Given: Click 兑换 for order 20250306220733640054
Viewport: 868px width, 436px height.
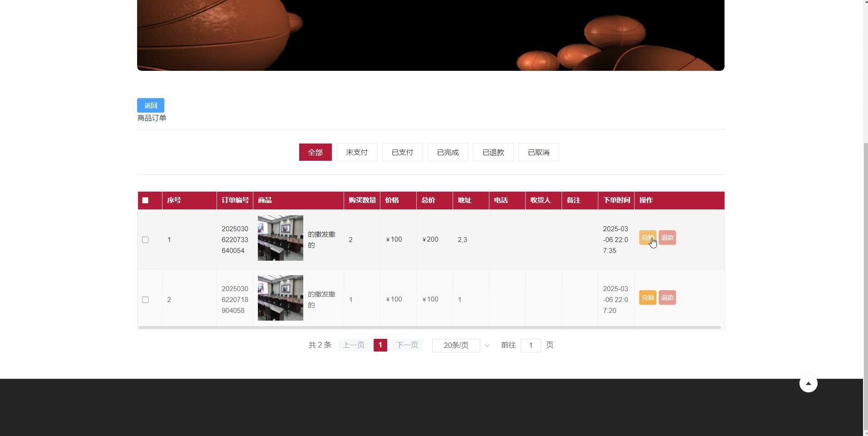Looking at the screenshot, I should (x=647, y=238).
